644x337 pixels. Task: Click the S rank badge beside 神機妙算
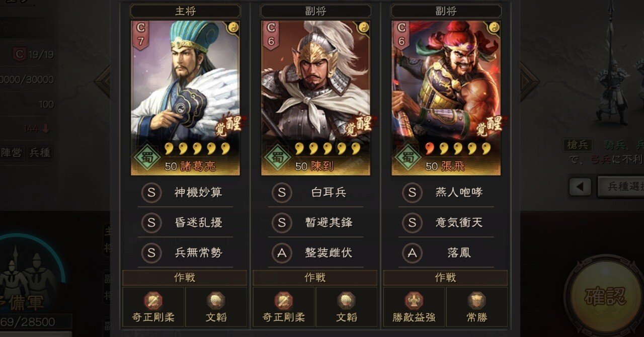click(151, 192)
